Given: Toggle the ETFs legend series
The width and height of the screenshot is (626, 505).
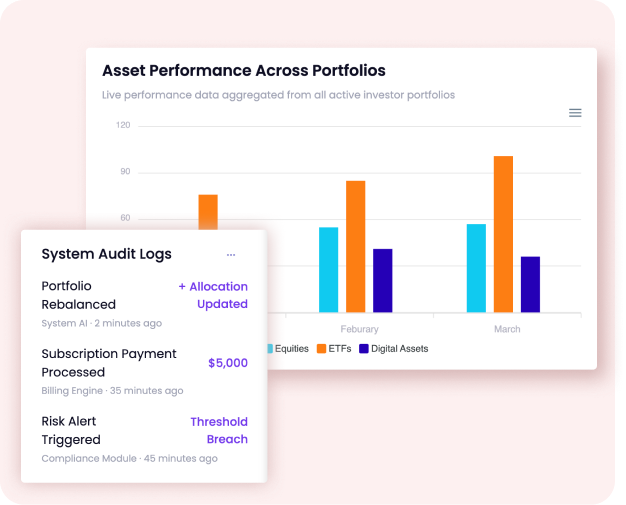Looking at the screenshot, I should [339, 349].
